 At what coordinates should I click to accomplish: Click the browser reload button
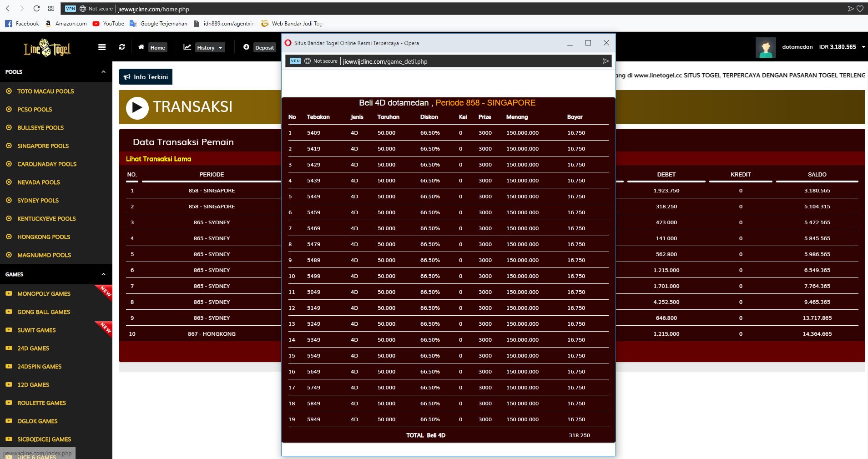coord(36,9)
